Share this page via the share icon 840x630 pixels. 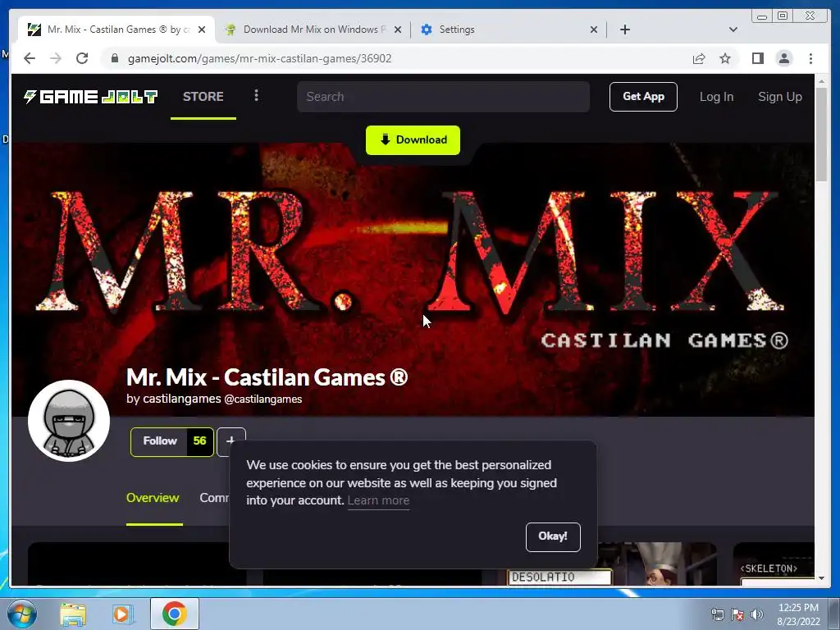tap(699, 58)
